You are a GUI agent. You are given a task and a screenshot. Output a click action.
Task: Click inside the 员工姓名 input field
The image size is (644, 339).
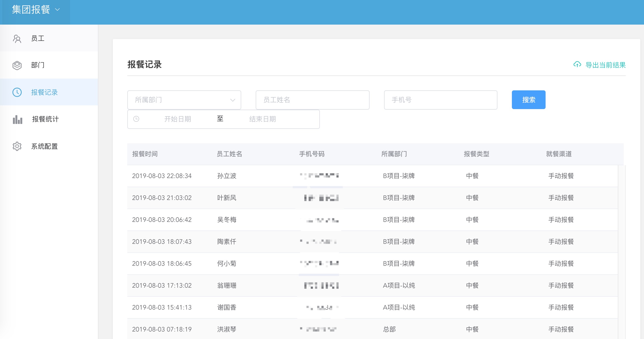tap(312, 100)
